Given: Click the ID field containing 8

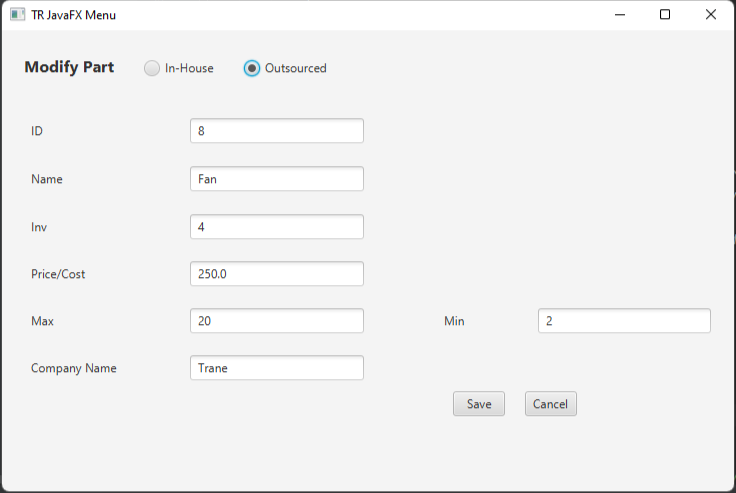Looking at the screenshot, I should 277,131.
